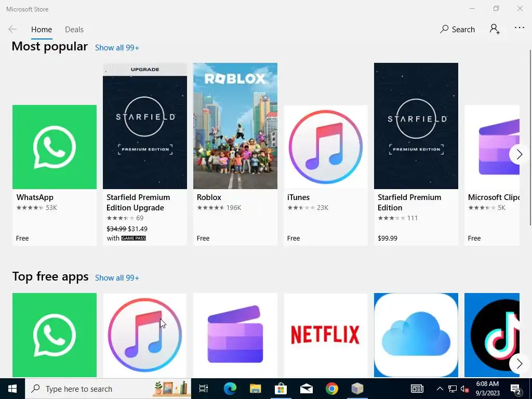
Task: Open the TikTok app icon
Action: 492,335
